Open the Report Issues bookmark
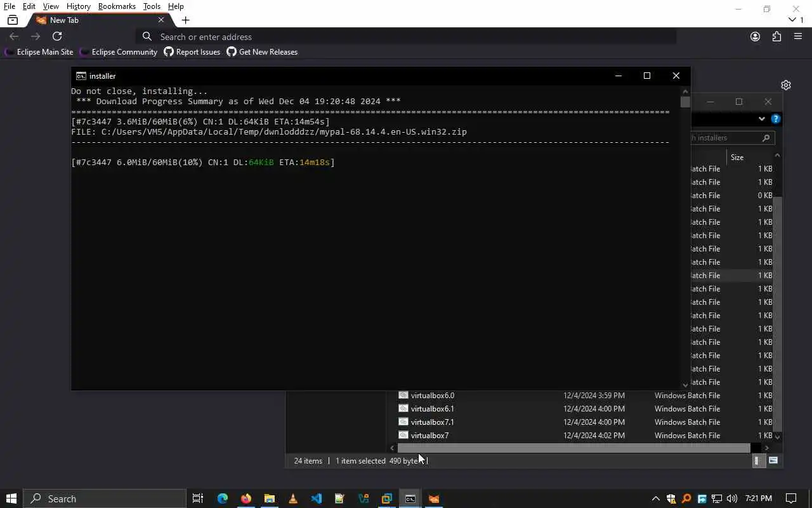 [192, 52]
